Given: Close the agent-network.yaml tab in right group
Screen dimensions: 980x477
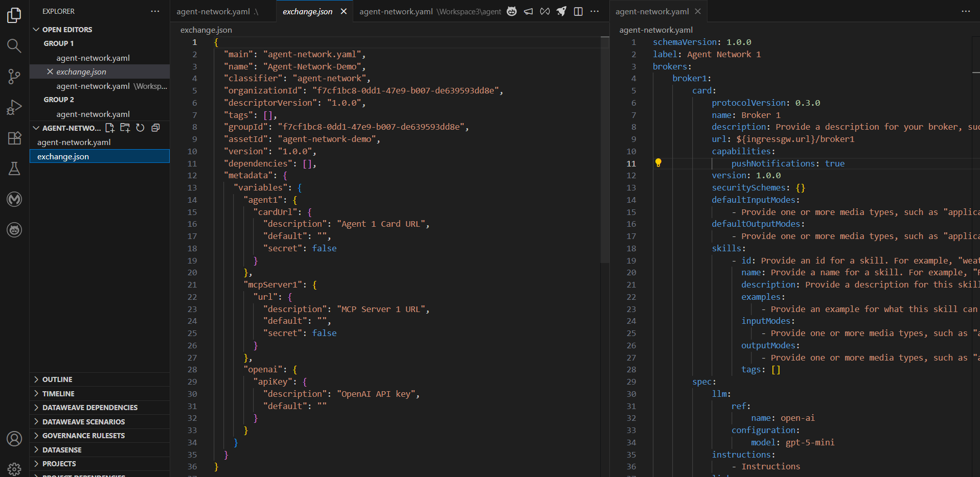Looking at the screenshot, I should point(698,11).
